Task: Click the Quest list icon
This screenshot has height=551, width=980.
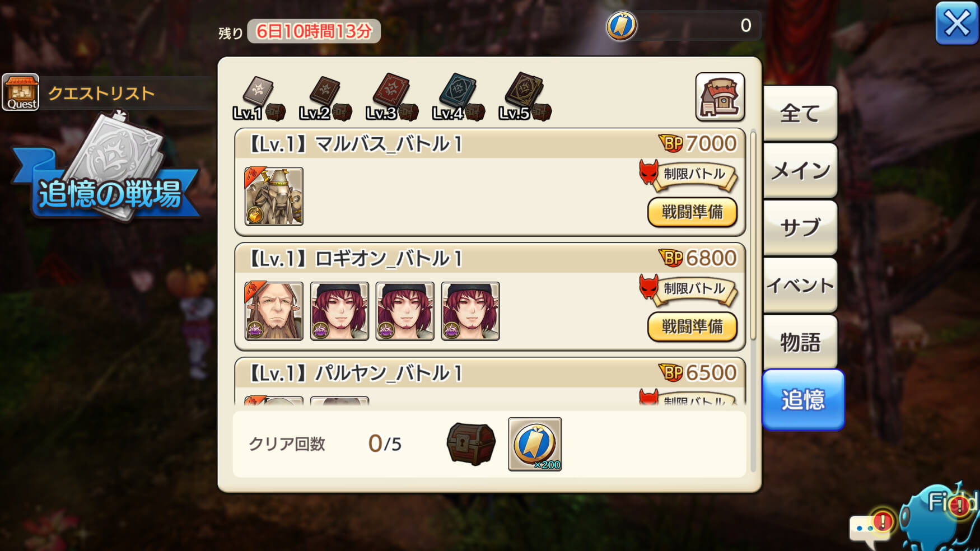Action: click(21, 92)
